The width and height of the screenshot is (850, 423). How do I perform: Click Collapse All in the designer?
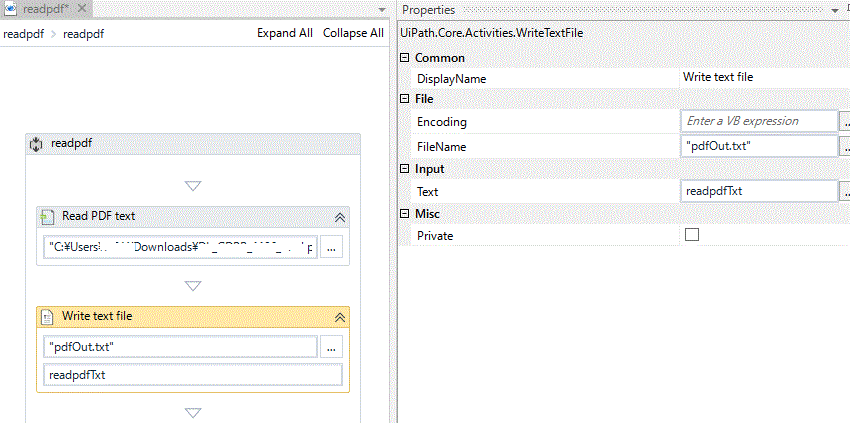click(x=353, y=33)
